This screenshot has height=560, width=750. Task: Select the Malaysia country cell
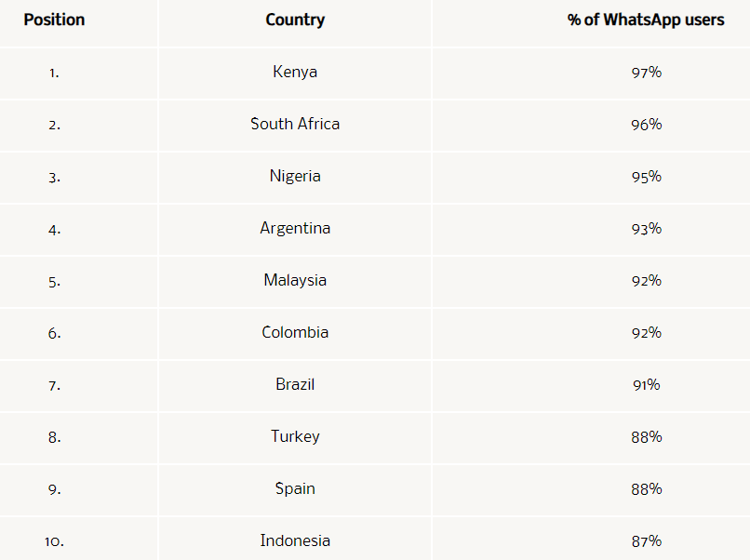295,280
